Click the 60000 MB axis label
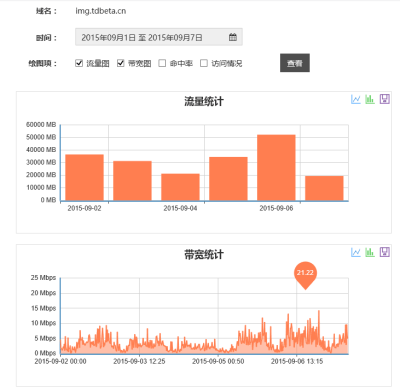 pos(41,125)
